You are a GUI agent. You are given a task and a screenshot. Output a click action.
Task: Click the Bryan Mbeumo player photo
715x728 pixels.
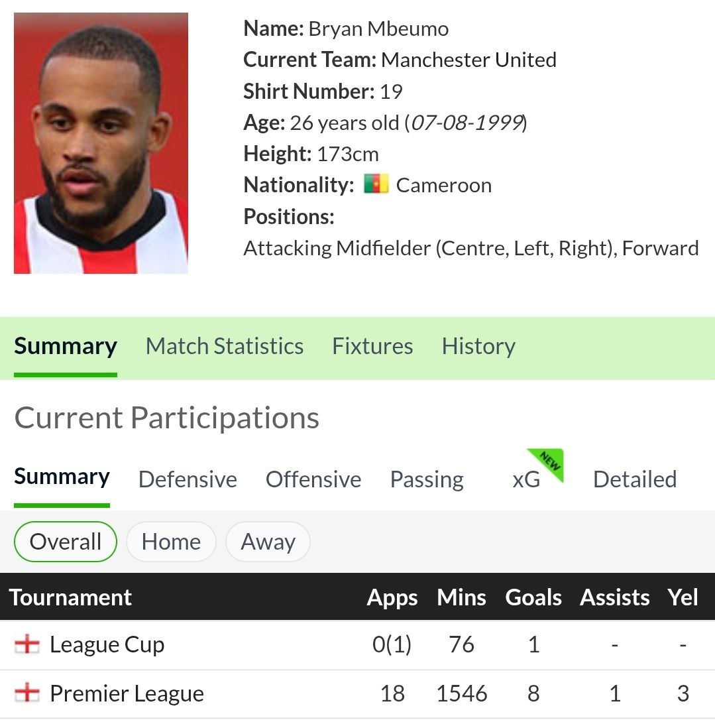pos(101,143)
